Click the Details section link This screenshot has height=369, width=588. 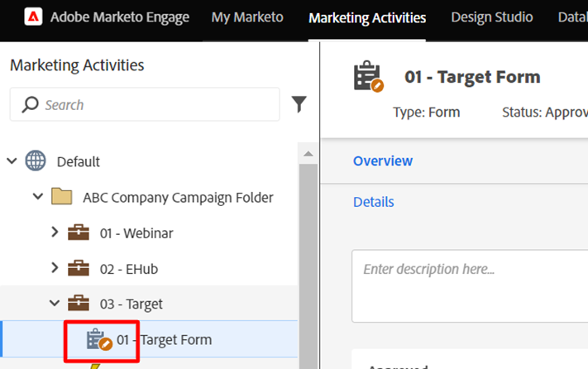point(374,202)
